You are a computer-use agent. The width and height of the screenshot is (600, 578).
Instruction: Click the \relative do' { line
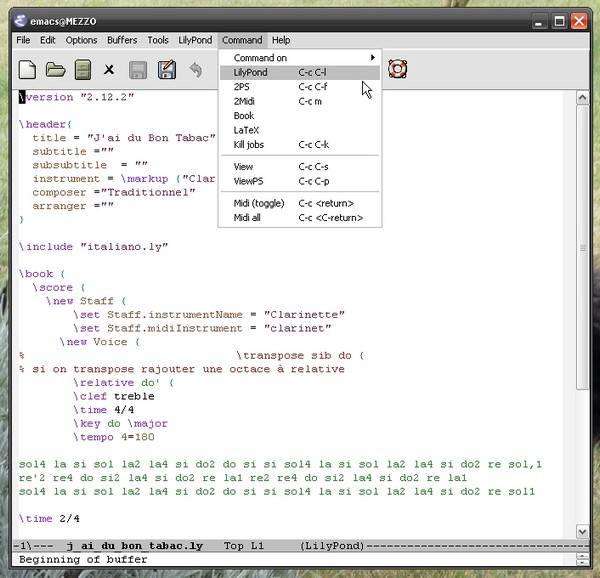[123, 383]
